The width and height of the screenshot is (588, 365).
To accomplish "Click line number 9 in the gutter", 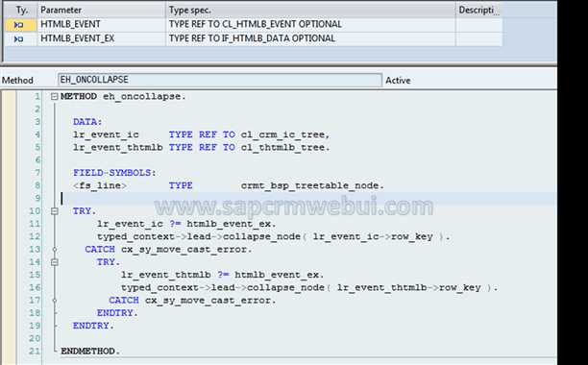I will pos(37,198).
